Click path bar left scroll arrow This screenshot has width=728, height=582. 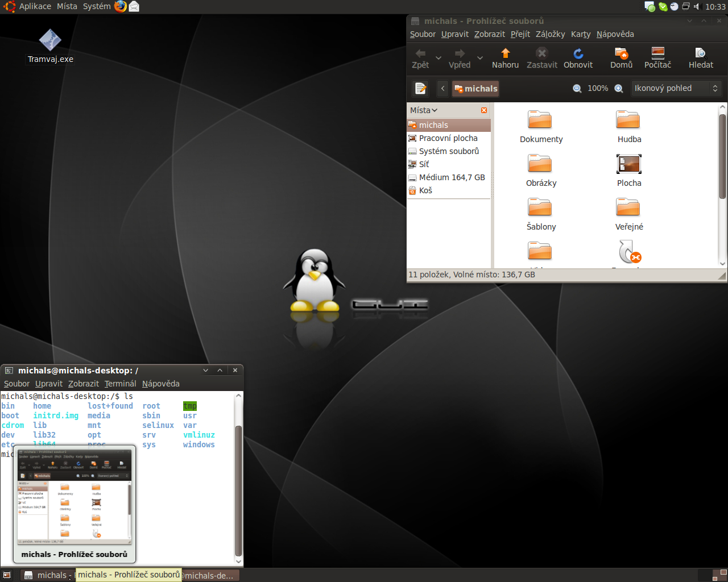click(x=443, y=88)
